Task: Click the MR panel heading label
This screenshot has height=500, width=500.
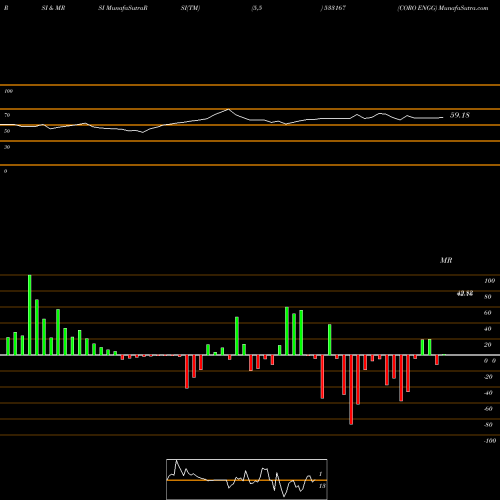Action: point(446,260)
